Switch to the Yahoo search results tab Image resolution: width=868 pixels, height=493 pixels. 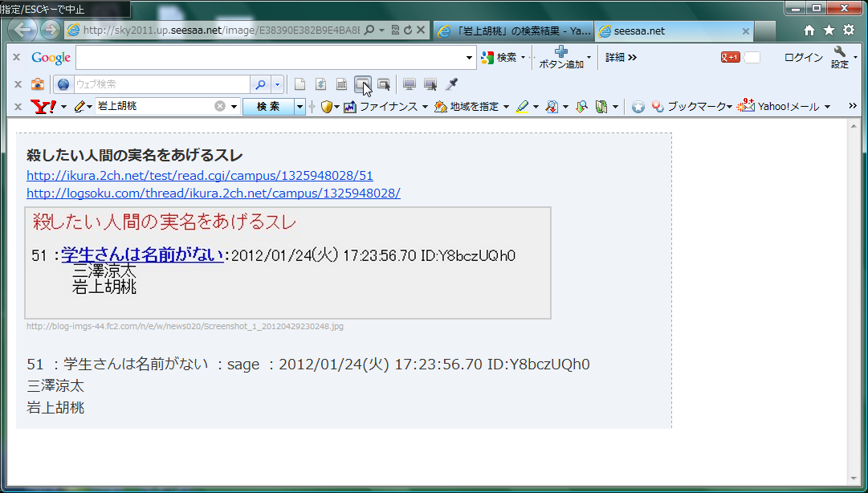(514, 31)
